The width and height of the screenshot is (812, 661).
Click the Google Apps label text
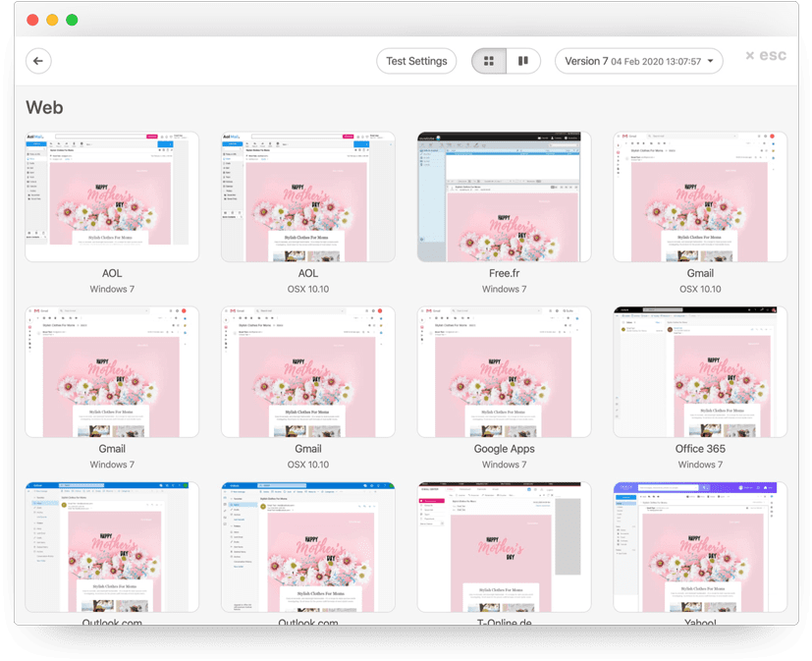click(x=505, y=449)
